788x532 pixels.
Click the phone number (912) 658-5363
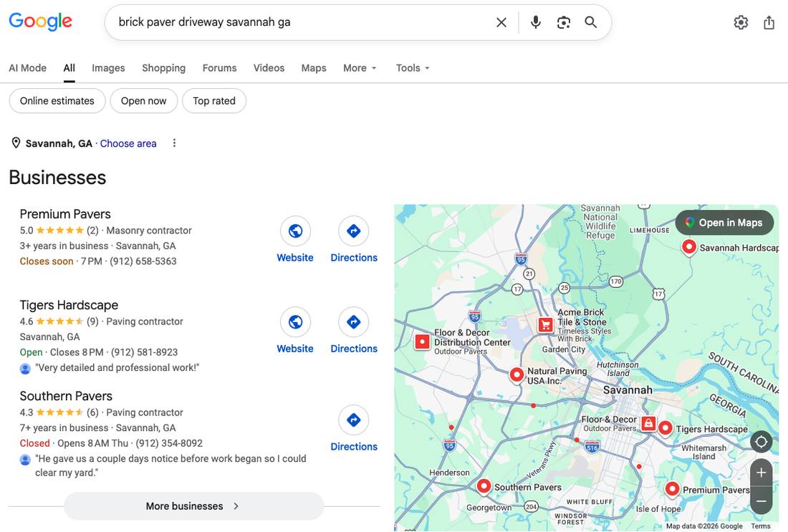point(143,261)
